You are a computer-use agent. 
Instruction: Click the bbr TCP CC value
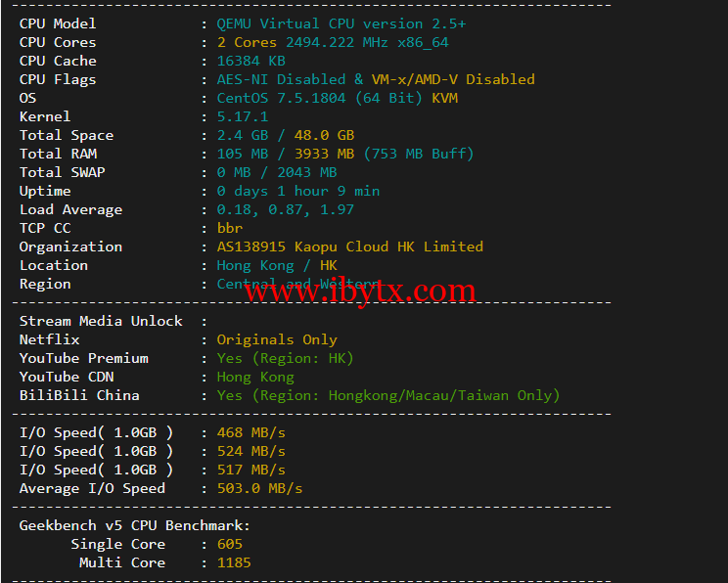pyautogui.click(x=230, y=228)
